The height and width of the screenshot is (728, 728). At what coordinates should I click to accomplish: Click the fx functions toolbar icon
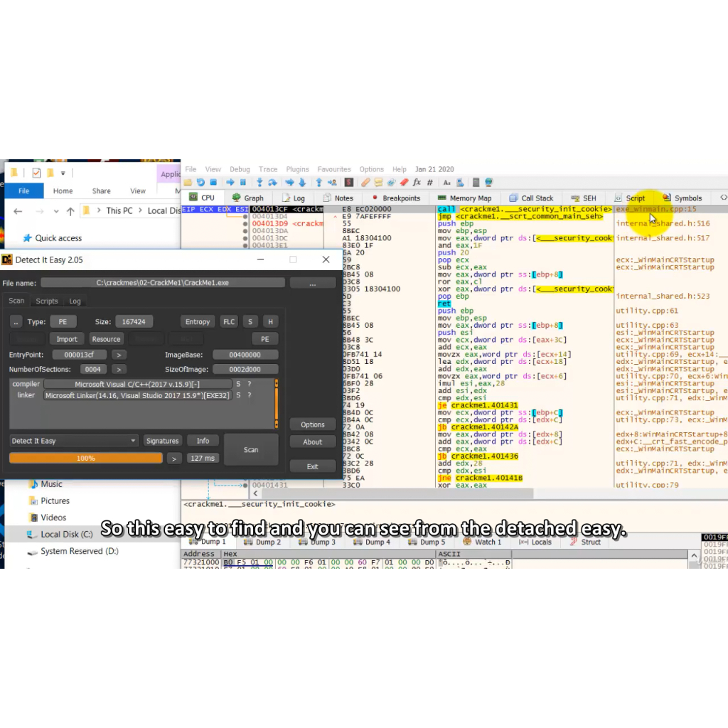click(417, 183)
